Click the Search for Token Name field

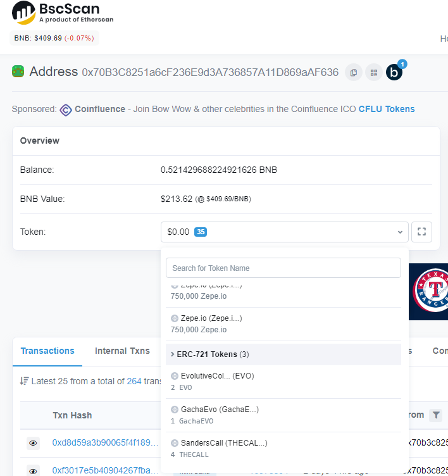(283, 268)
